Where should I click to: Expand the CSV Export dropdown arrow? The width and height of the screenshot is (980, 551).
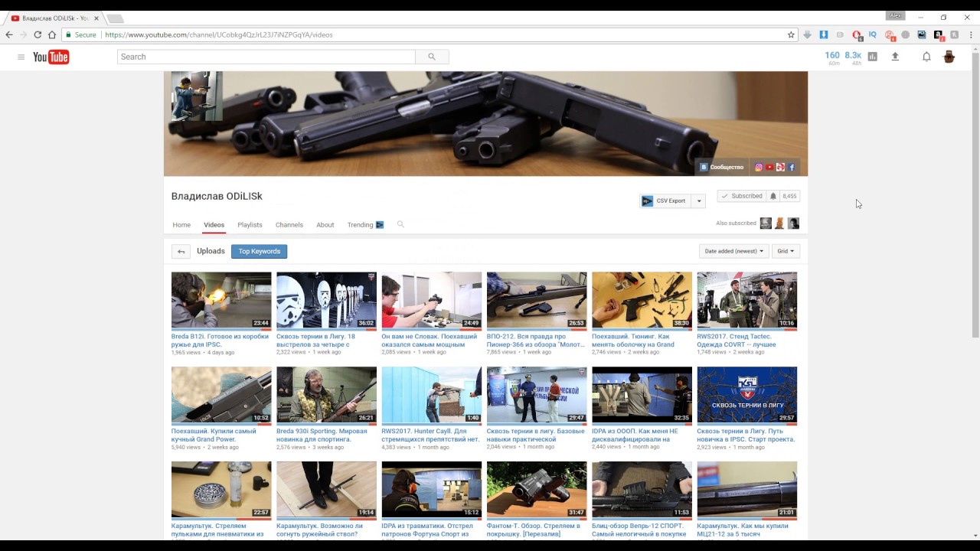pyautogui.click(x=698, y=201)
